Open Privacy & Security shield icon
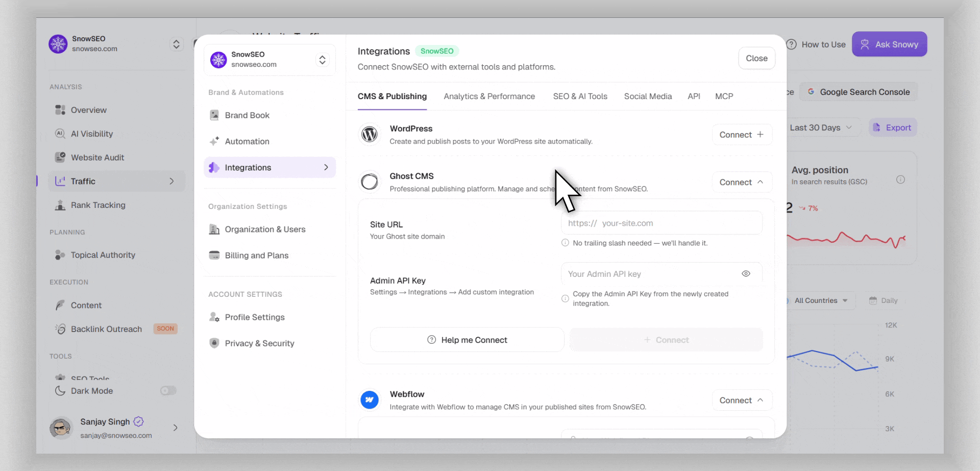Viewport: 980px width, 471px height. click(214, 343)
